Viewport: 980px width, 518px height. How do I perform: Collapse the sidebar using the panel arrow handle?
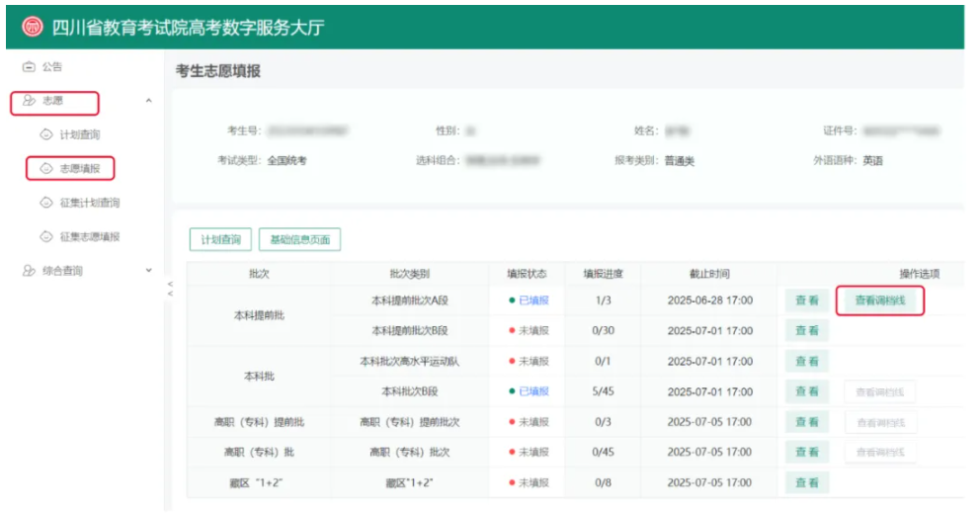point(169,289)
